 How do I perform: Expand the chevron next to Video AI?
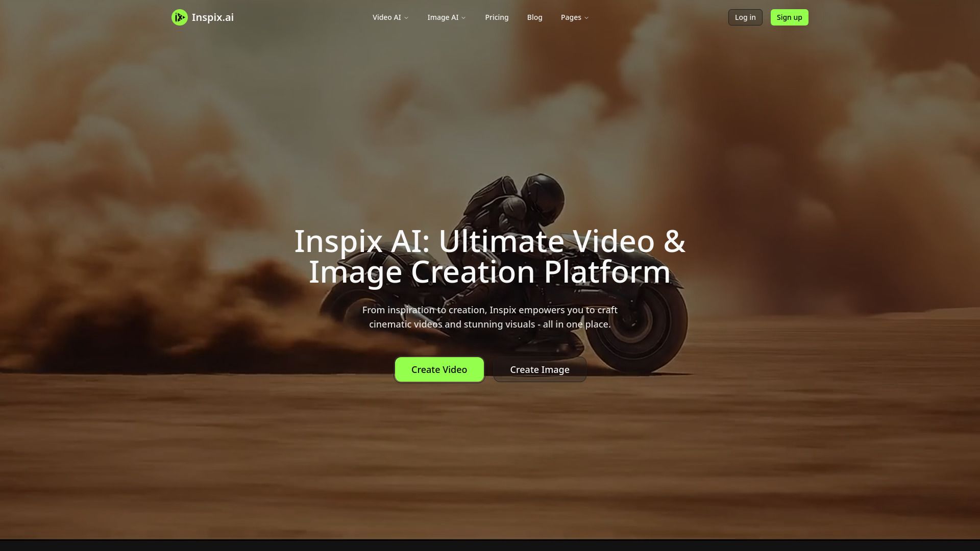(x=406, y=17)
